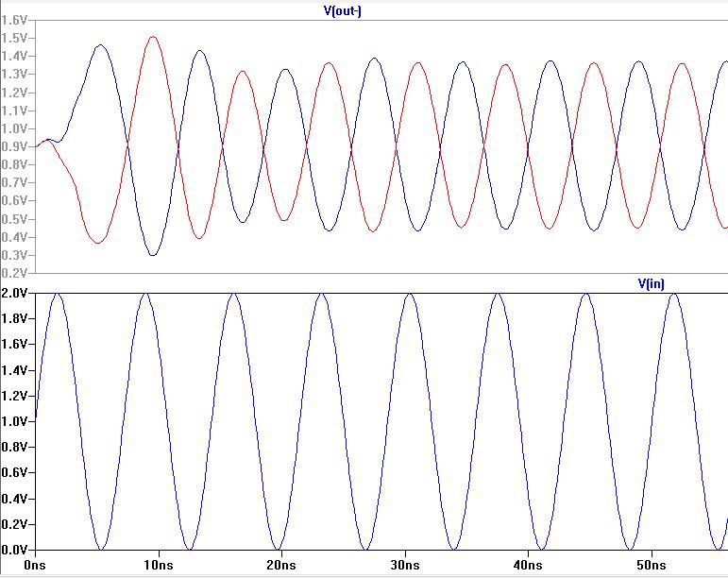
Task: Click the 0.3V vertical axis label
Action: pos(14,255)
